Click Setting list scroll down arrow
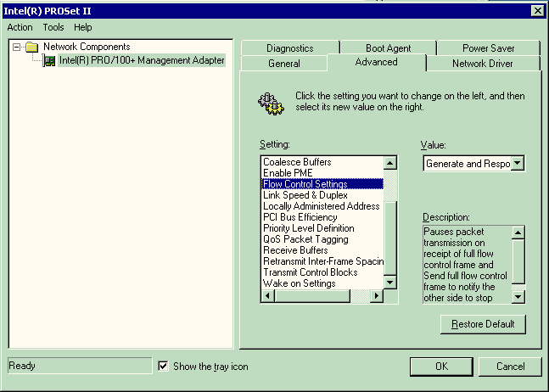 pos(389,282)
